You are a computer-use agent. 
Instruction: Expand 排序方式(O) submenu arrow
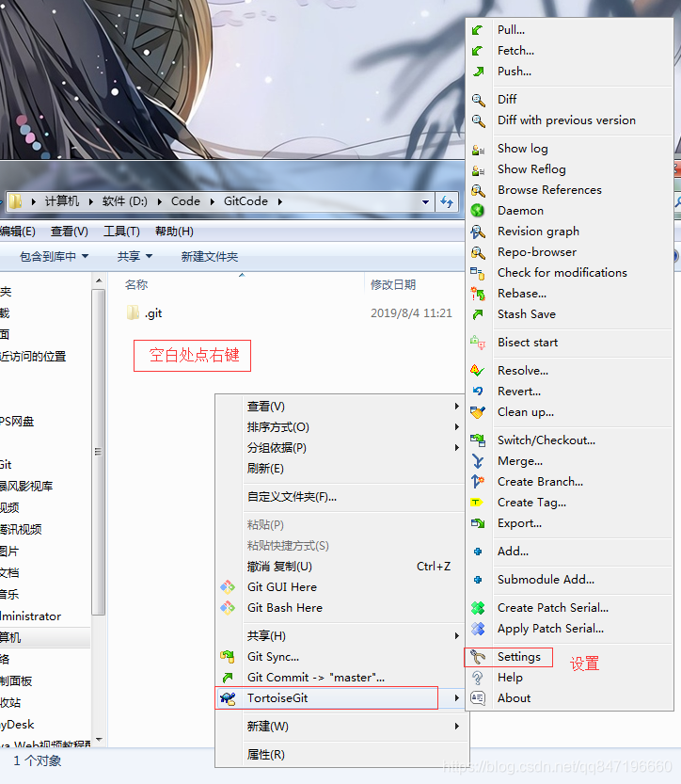tap(456, 427)
